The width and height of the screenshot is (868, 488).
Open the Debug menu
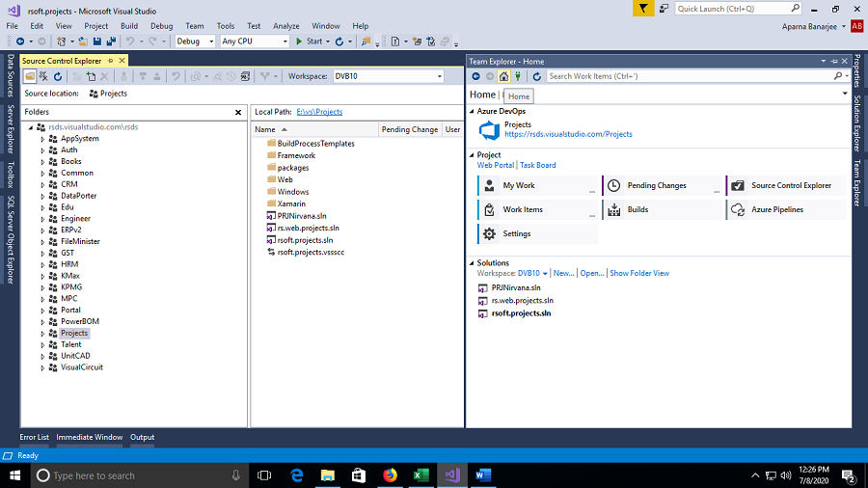point(162,26)
